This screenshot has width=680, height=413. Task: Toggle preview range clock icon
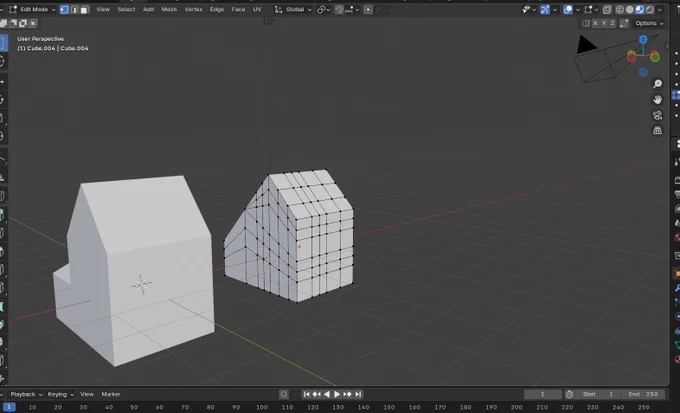(569, 394)
